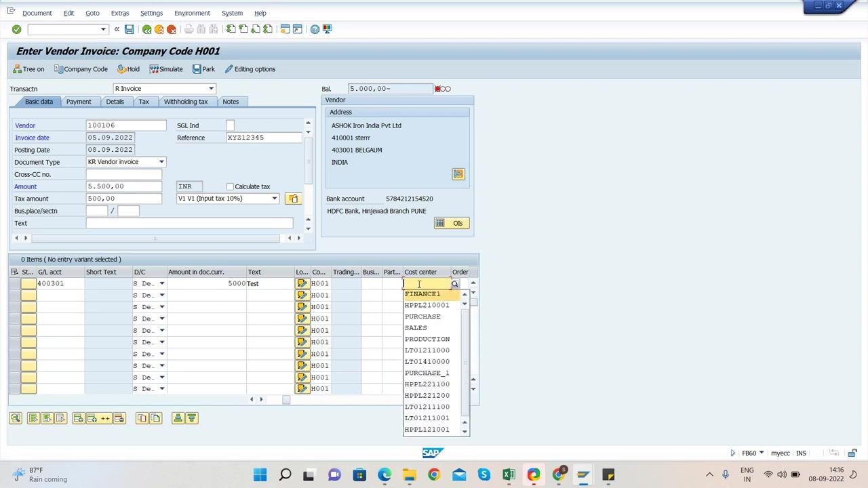Click the Company Code button
868x488 pixels.
(x=81, y=69)
